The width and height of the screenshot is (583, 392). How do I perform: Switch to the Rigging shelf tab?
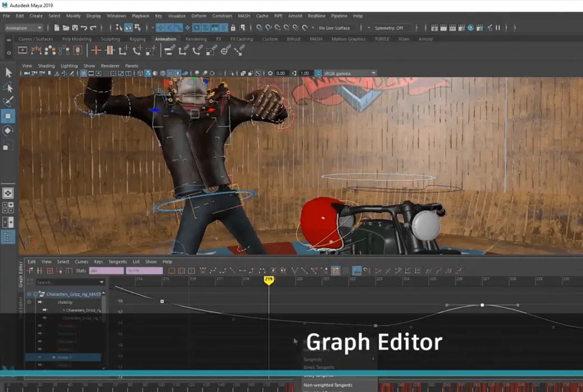pyautogui.click(x=137, y=39)
